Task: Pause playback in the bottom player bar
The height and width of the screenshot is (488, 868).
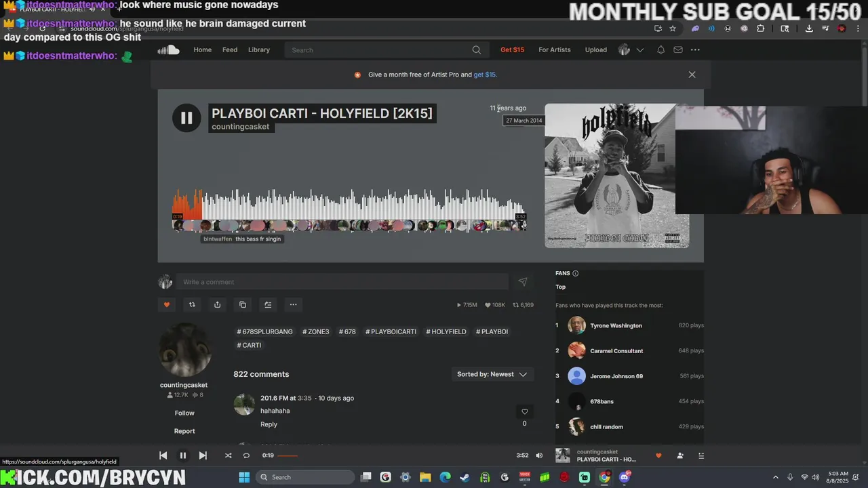Action: coord(182,455)
